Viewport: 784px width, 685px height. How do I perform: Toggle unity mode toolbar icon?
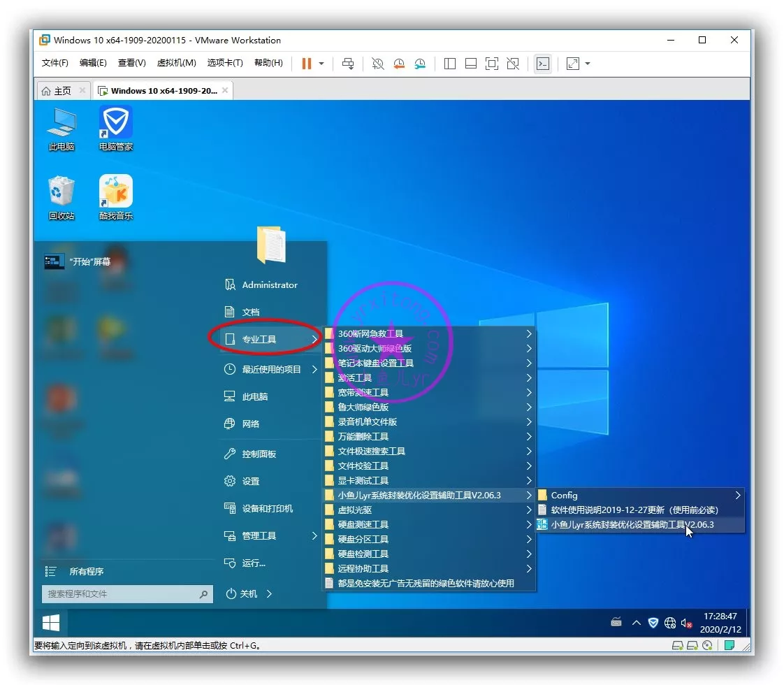coord(513,64)
